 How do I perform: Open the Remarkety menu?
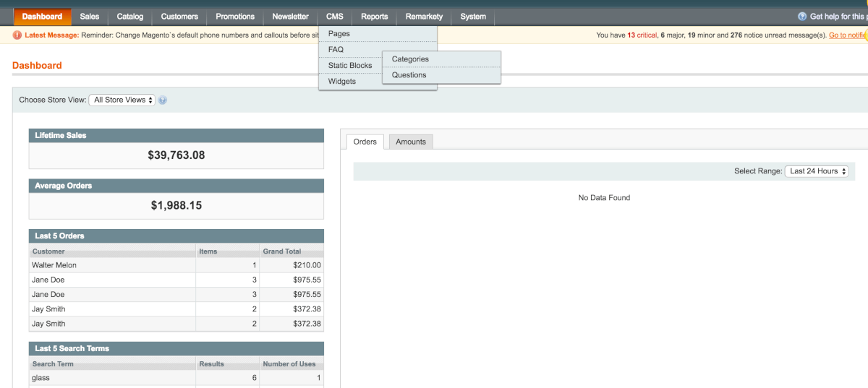[424, 17]
